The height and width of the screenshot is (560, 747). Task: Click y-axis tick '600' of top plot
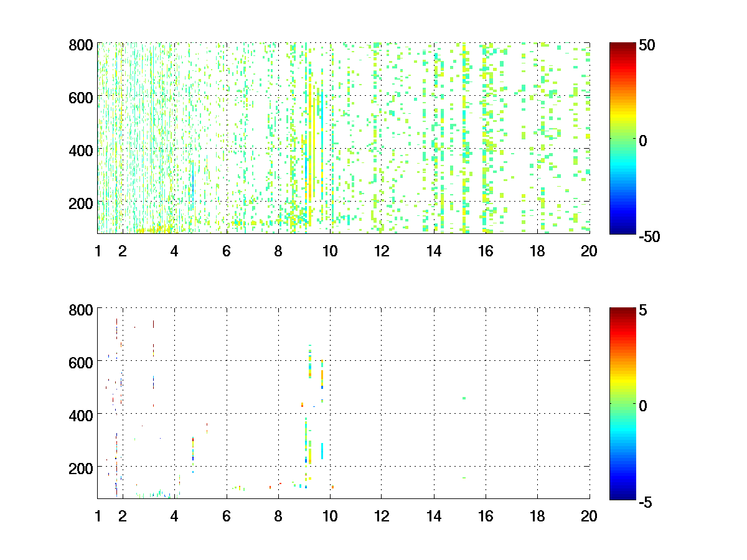point(81,97)
